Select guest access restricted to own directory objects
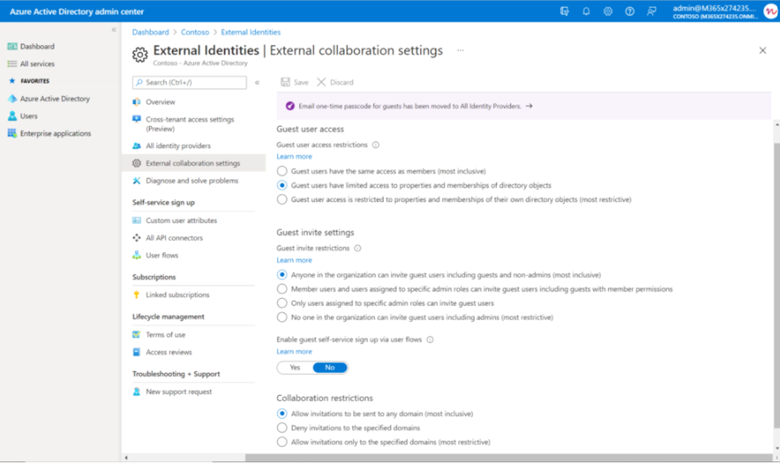 282,199
